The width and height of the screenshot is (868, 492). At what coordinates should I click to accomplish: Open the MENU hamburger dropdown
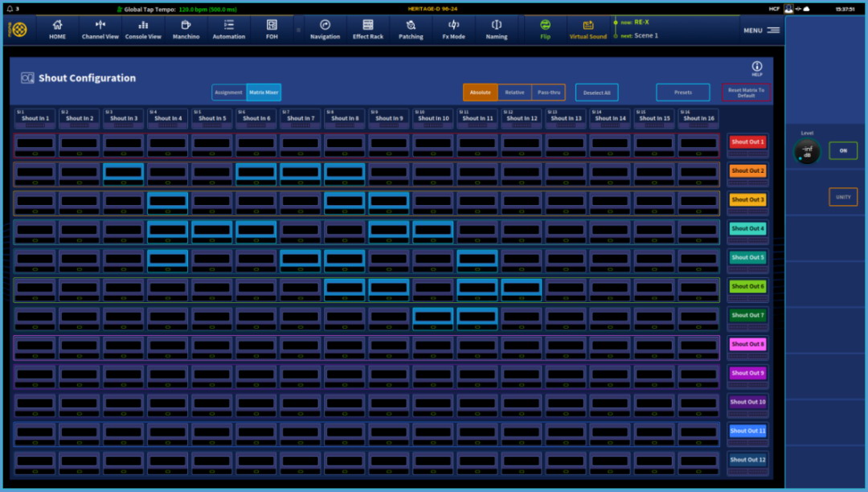(762, 31)
